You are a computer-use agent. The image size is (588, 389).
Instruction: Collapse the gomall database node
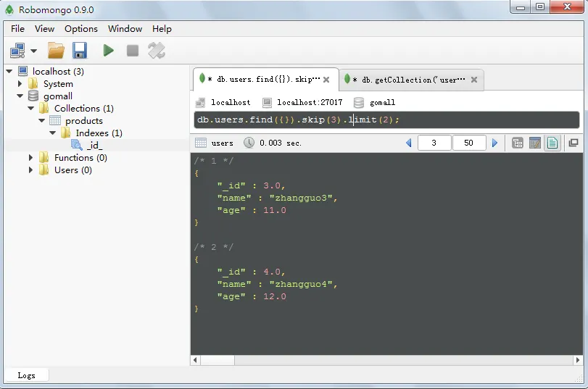[20, 96]
